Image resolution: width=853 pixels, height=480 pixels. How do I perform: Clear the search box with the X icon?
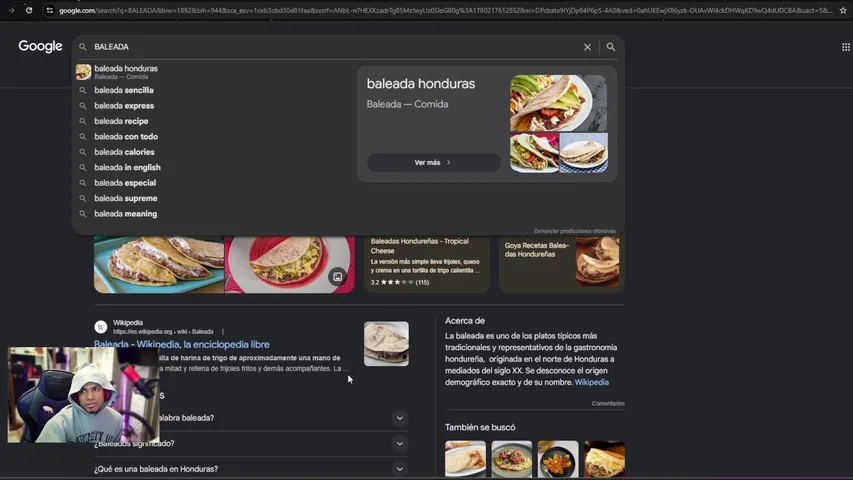pos(587,47)
